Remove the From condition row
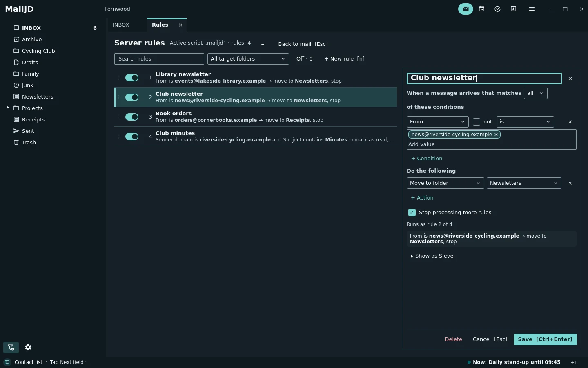This screenshot has height=368, width=588. [x=570, y=122]
